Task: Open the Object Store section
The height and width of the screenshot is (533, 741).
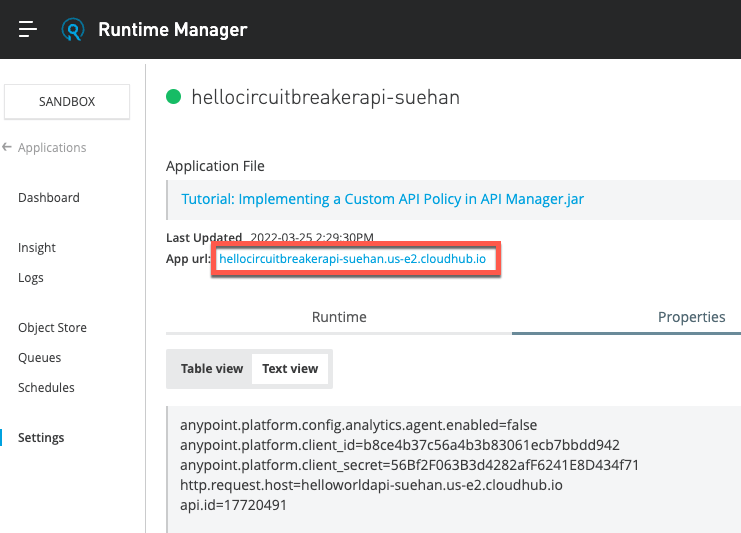Action: [x=52, y=327]
